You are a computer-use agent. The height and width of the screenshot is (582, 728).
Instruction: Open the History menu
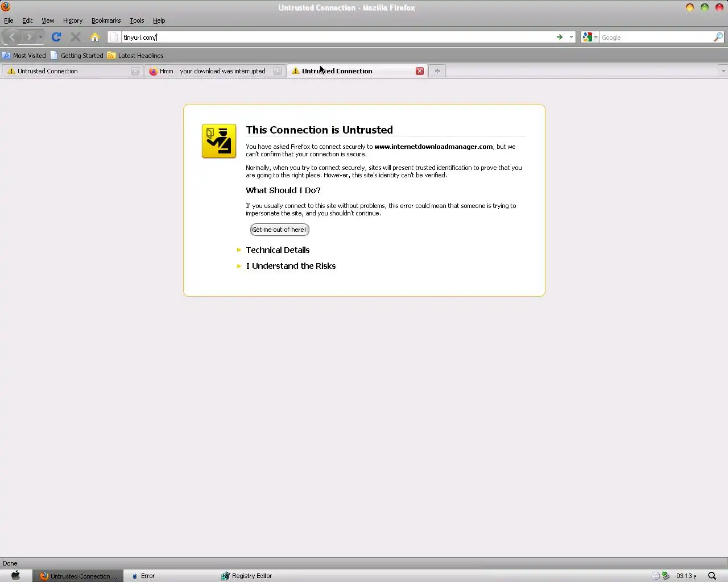(73, 20)
